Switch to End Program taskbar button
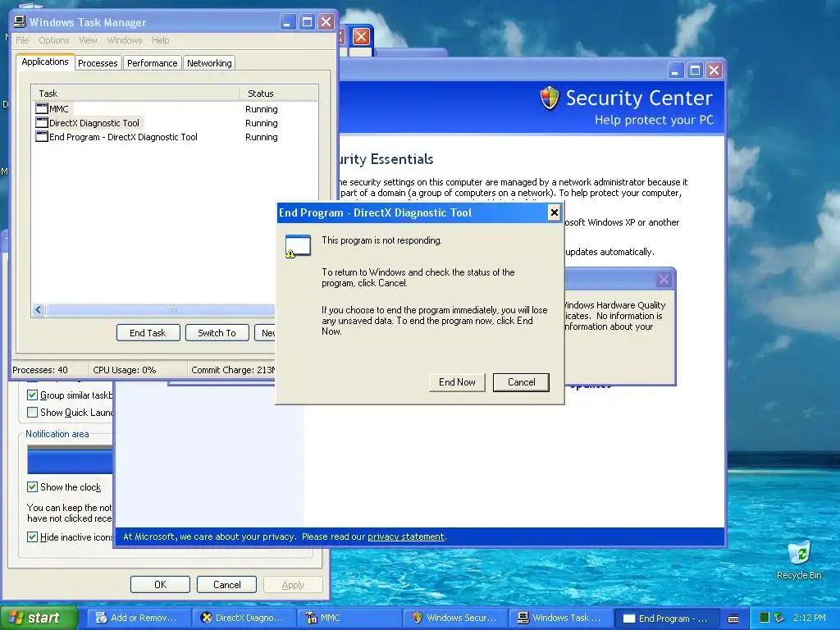This screenshot has width=840, height=630. [666, 619]
